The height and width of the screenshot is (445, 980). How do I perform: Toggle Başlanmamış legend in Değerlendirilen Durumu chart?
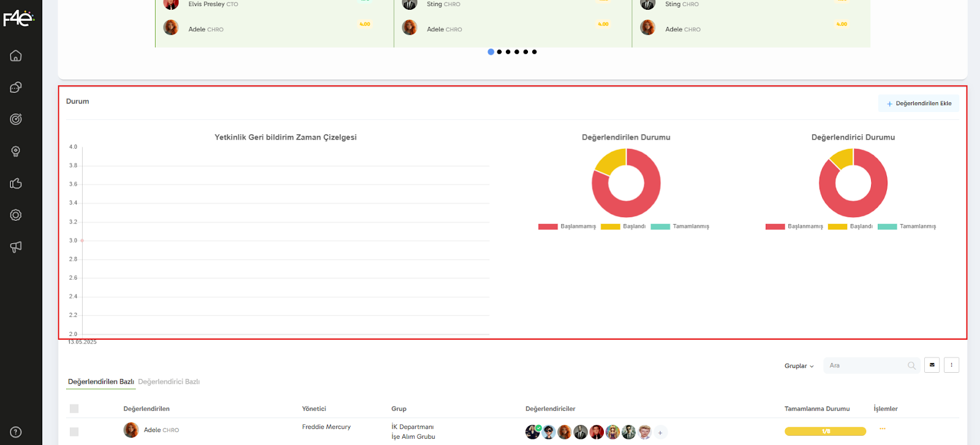click(x=567, y=226)
